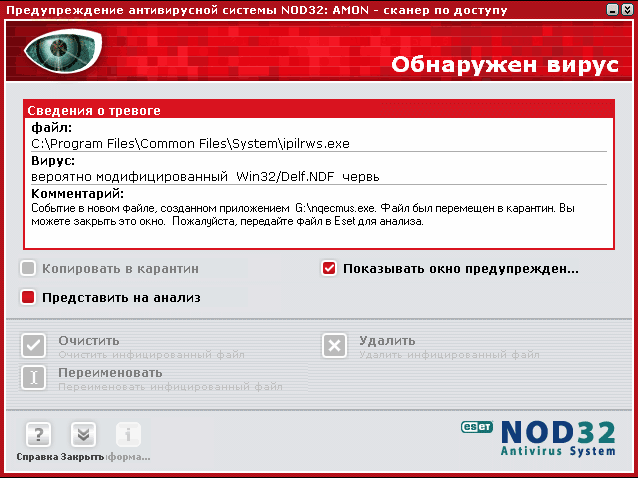Click the window title bar text
This screenshot has height=478, width=638.
click(257, 10)
